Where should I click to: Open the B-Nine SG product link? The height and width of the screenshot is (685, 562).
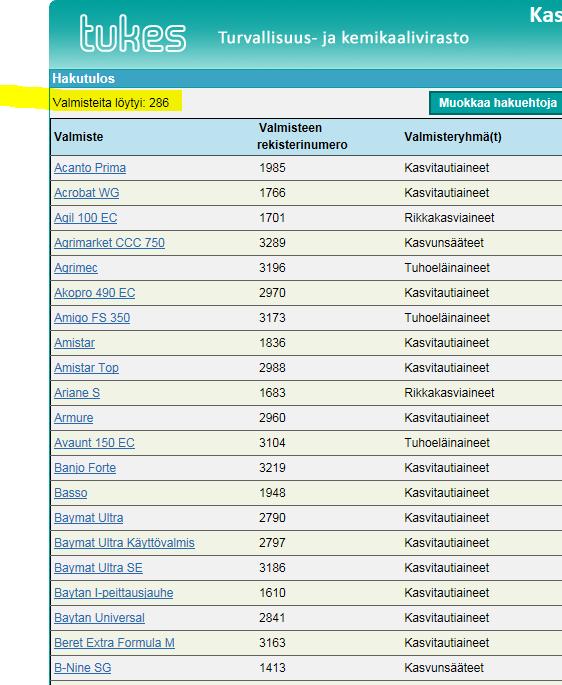83,668
